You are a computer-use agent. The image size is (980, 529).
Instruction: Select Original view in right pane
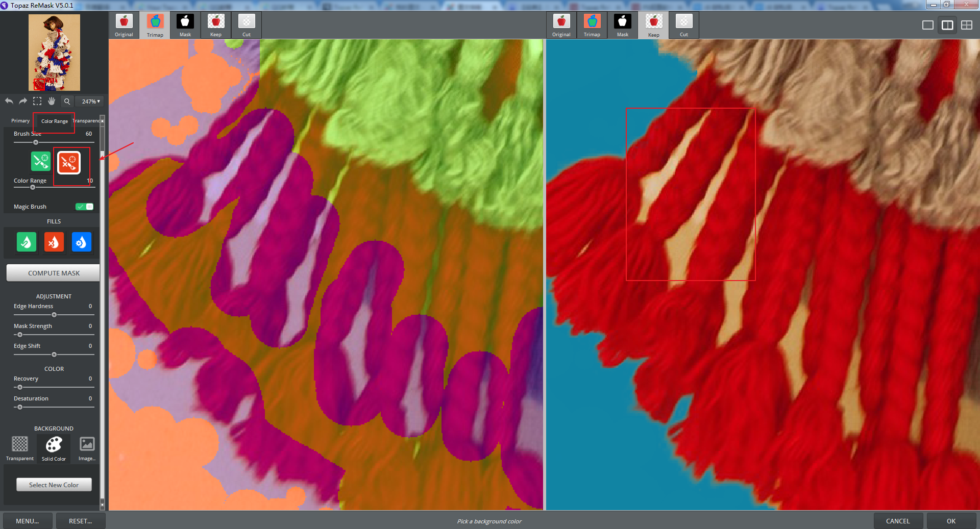tap(561, 25)
